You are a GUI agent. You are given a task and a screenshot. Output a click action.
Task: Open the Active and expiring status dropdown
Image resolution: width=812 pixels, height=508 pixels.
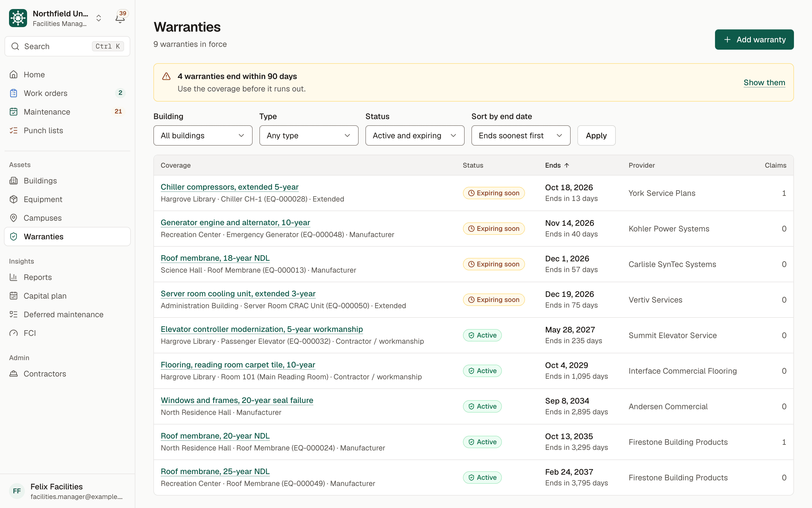click(415, 135)
